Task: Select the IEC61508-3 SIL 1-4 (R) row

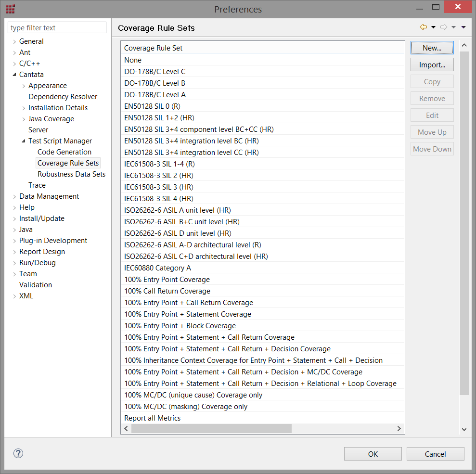Action: 263,164
